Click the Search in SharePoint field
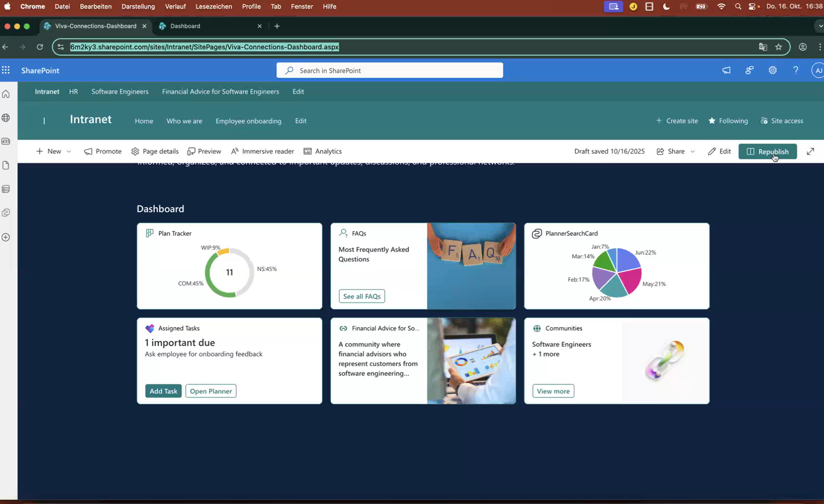The width and height of the screenshot is (824, 504). (x=390, y=70)
